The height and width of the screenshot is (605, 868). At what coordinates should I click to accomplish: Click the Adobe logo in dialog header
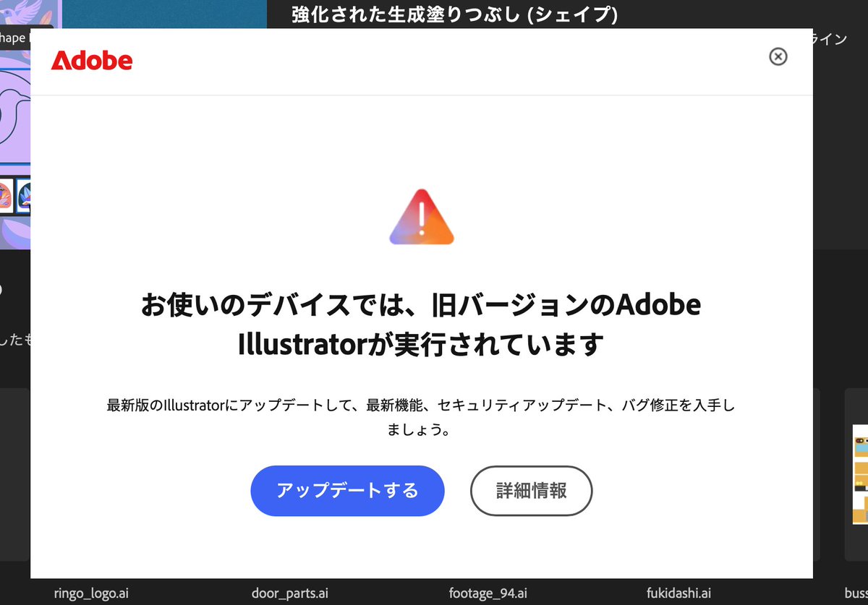(92, 61)
